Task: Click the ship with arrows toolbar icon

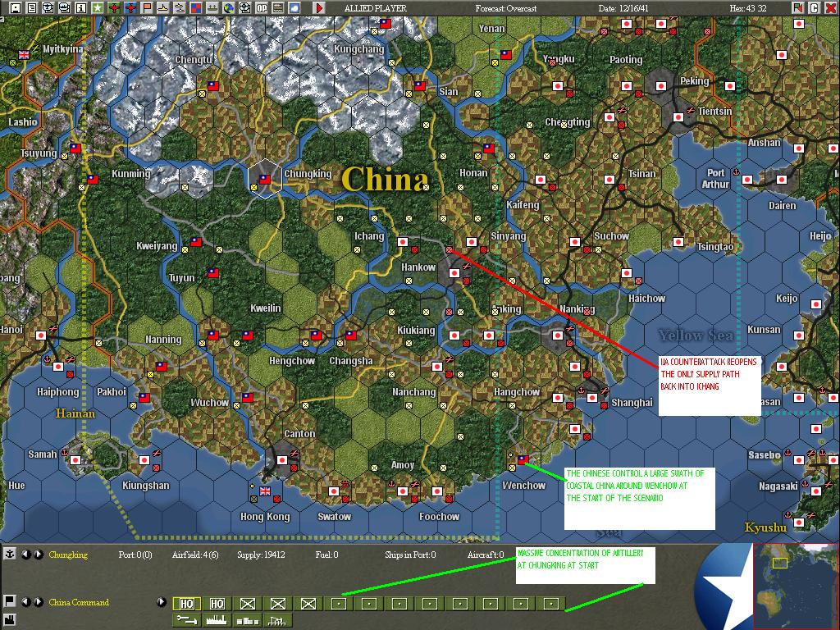Action: tap(212, 7)
